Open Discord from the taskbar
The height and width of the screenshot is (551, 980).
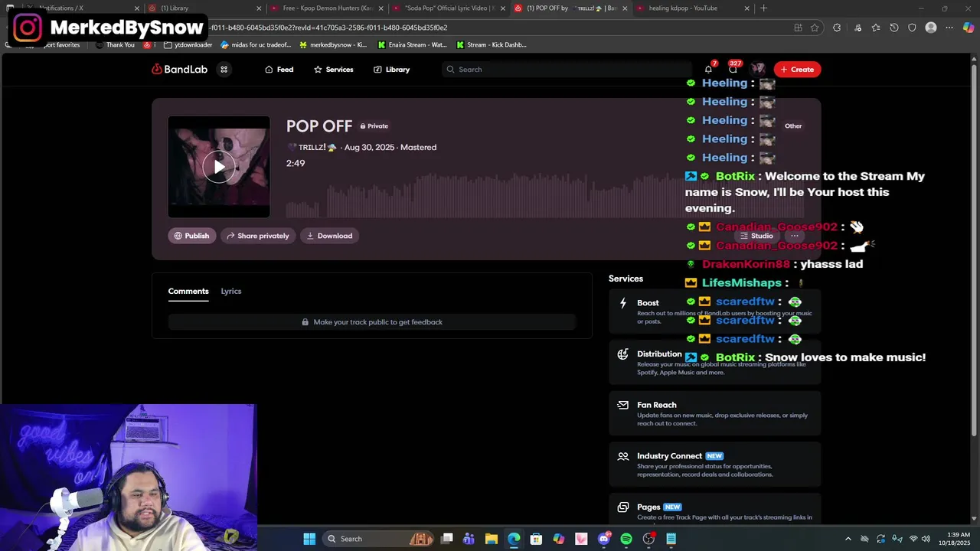tap(604, 539)
